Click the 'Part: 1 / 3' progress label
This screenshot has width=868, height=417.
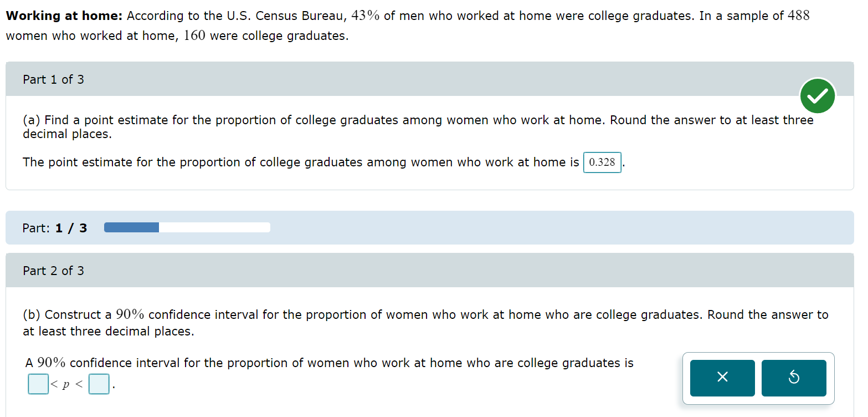point(55,228)
